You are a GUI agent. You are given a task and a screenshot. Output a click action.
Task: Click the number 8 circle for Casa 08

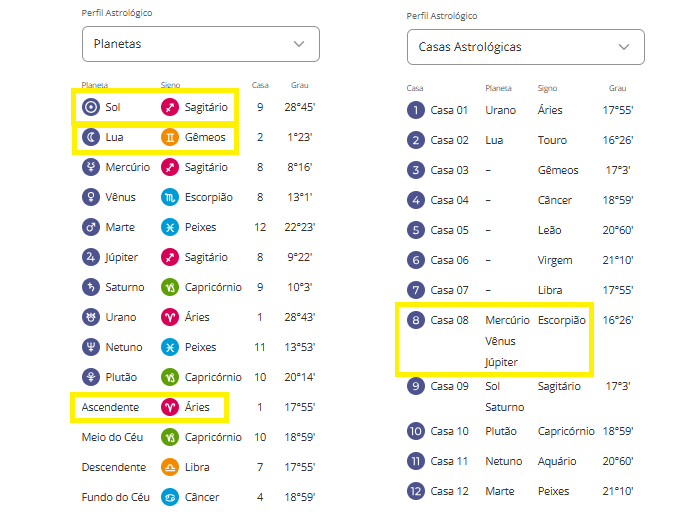(x=416, y=320)
